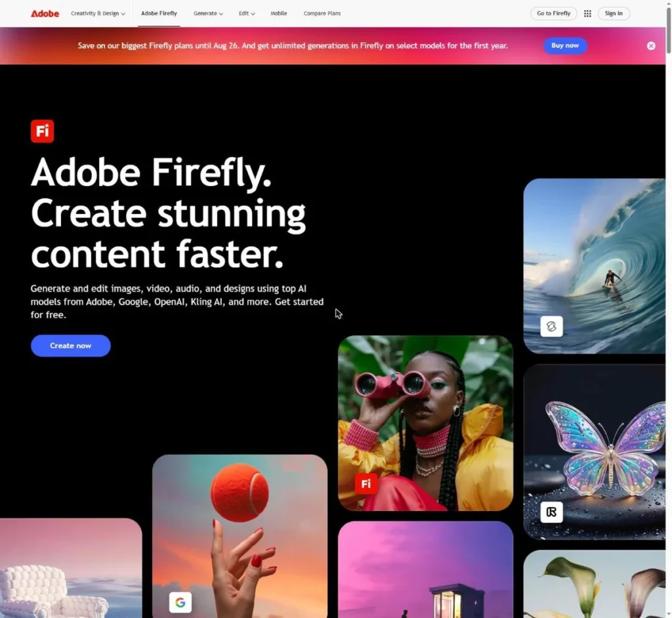This screenshot has height=618, width=672.
Task: Click the Create now button
Action: click(71, 345)
